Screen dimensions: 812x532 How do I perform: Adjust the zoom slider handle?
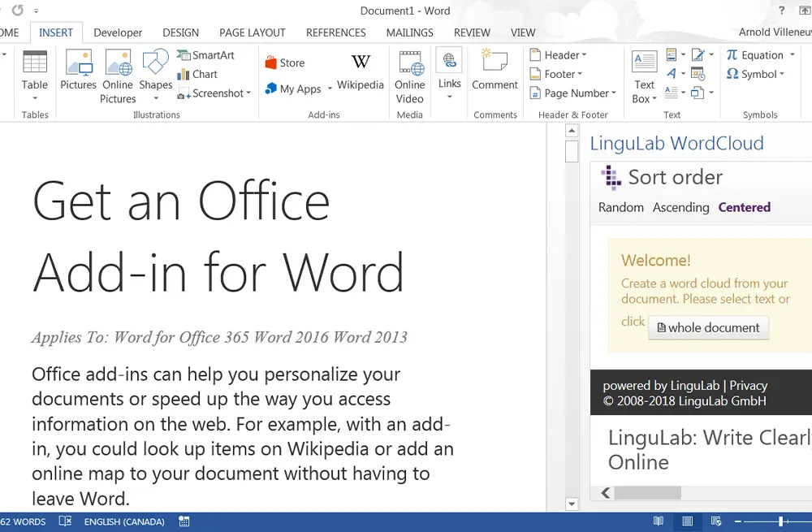pos(780,521)
